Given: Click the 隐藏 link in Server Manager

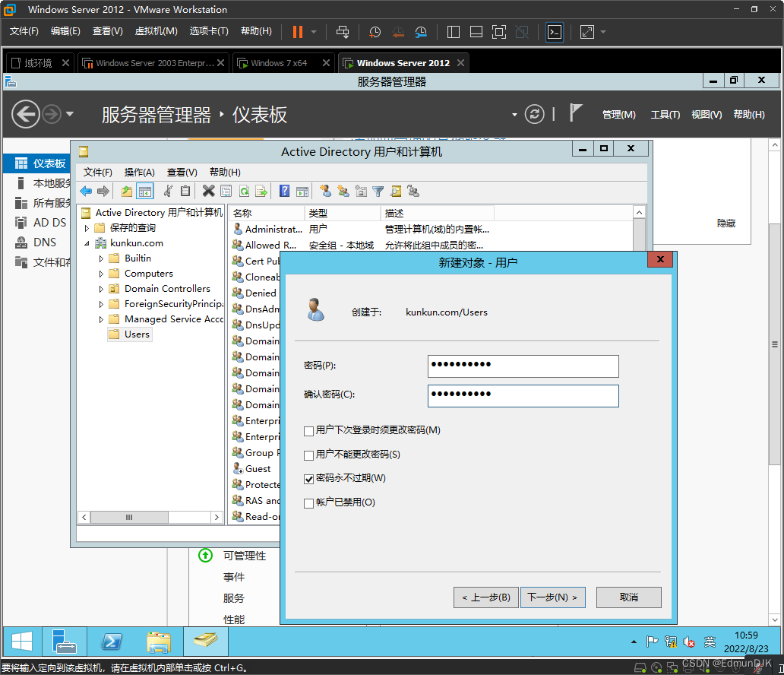Looking at the screenshot, I should pyautogui.click(x=726, y=223).
